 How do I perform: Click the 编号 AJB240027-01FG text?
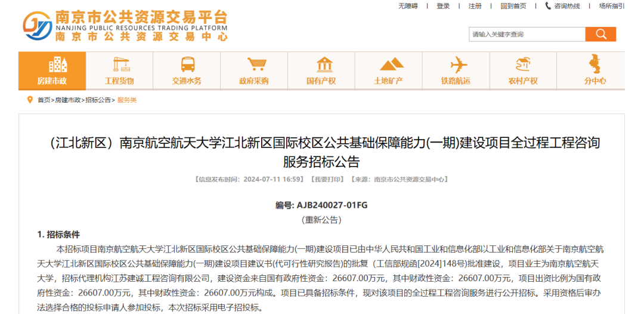coord(321,205)
